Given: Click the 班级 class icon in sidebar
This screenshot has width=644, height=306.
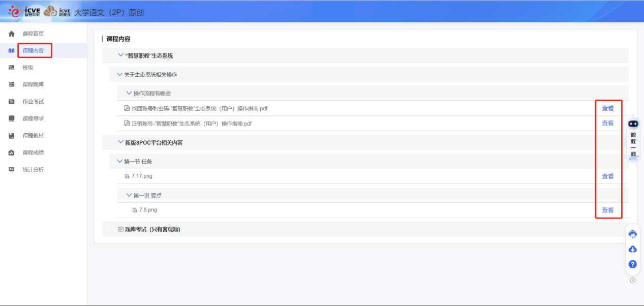Looking at the screenshot, I should tap(12, 68).
